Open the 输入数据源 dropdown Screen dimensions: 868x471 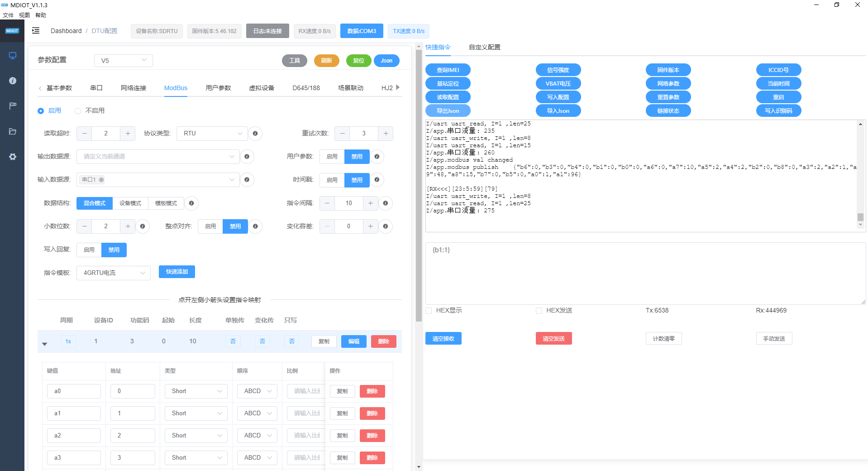pos(158,180)
